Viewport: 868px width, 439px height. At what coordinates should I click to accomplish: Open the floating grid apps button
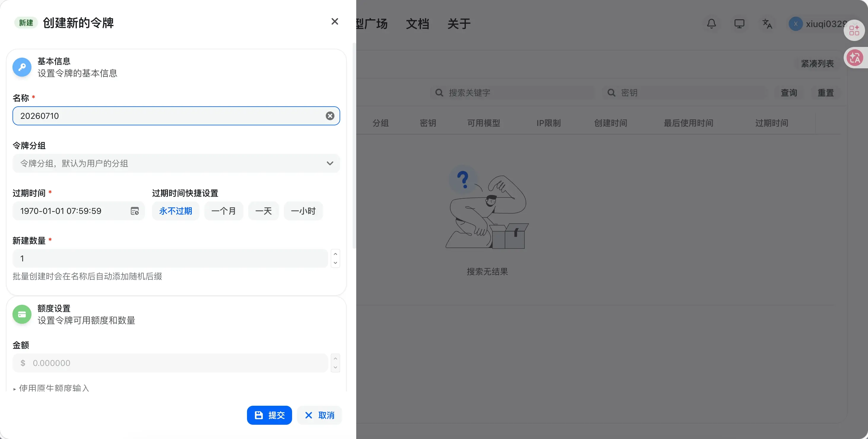pyautogui.click(x=854, y=30)
